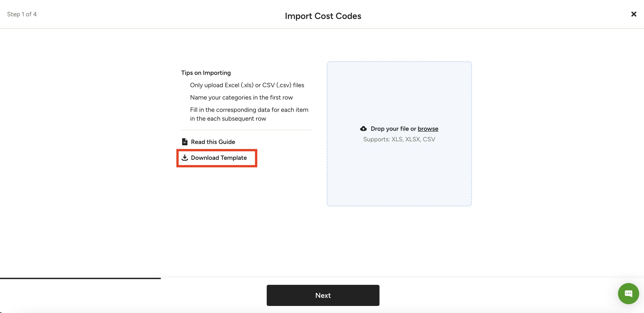Click the Import Cost Codes title
Image resolution: width=644 pixels, height=313 pixels.
coord(323,16)
